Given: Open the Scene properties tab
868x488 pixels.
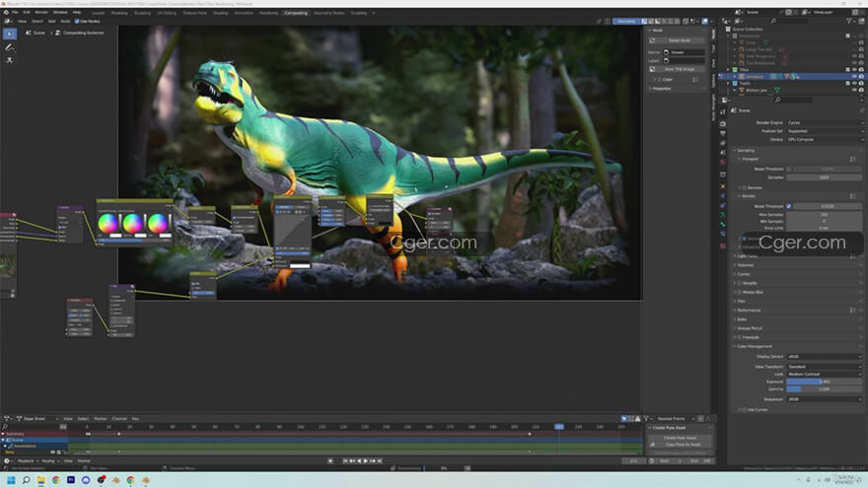Looking at the screenshot, I should [x=723, y=152].
